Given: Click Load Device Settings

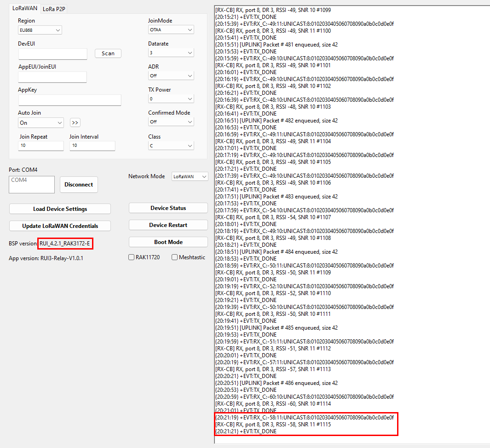Looking at the screenshot, I should click(x=60, y=209).
